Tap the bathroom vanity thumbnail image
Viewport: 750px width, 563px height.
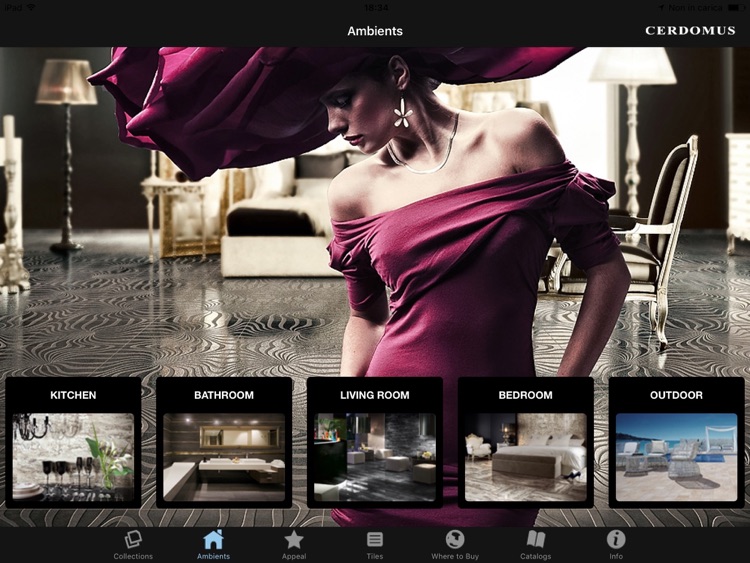click(224, 457)
